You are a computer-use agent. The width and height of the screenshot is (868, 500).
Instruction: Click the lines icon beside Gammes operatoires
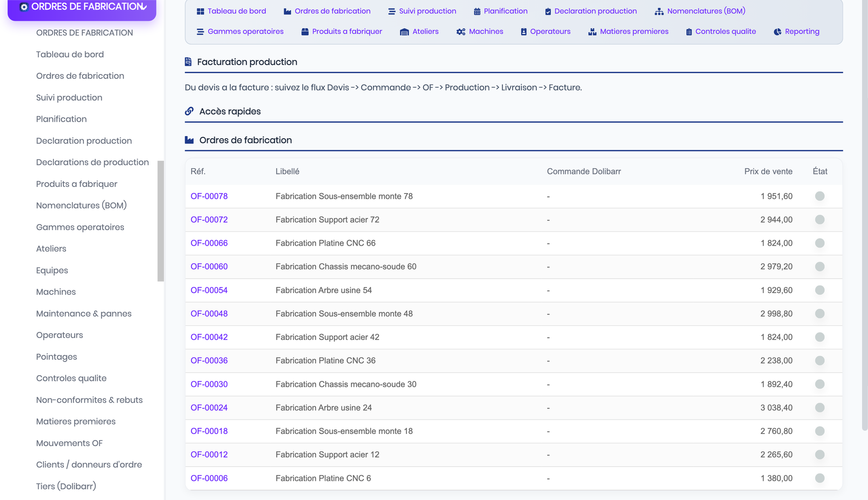[200, 32]
